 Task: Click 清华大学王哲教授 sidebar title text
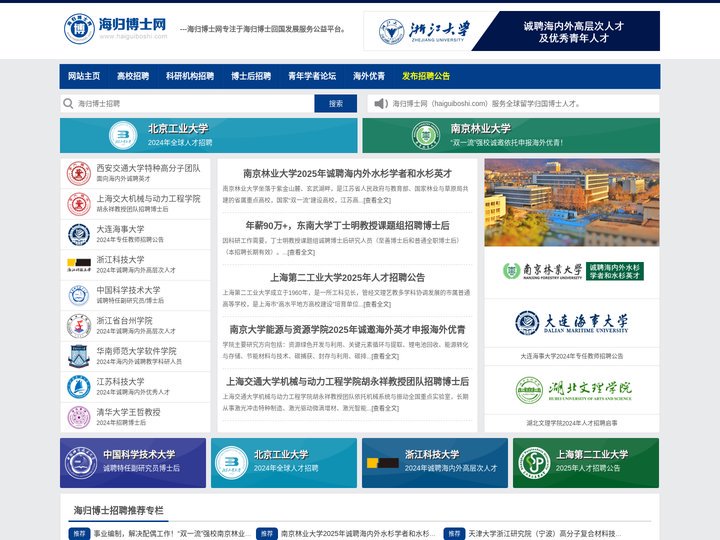click(128, 412)
